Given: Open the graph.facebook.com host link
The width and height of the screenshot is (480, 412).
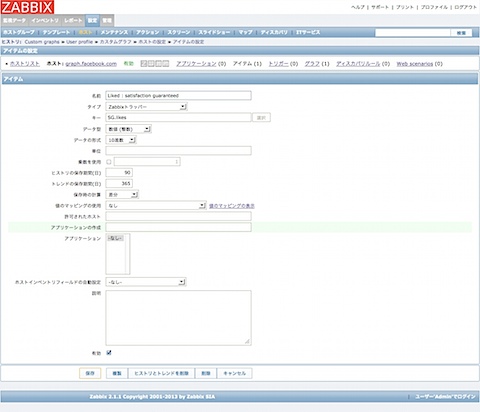Looking at the screenshot, I should pos(91,64).
